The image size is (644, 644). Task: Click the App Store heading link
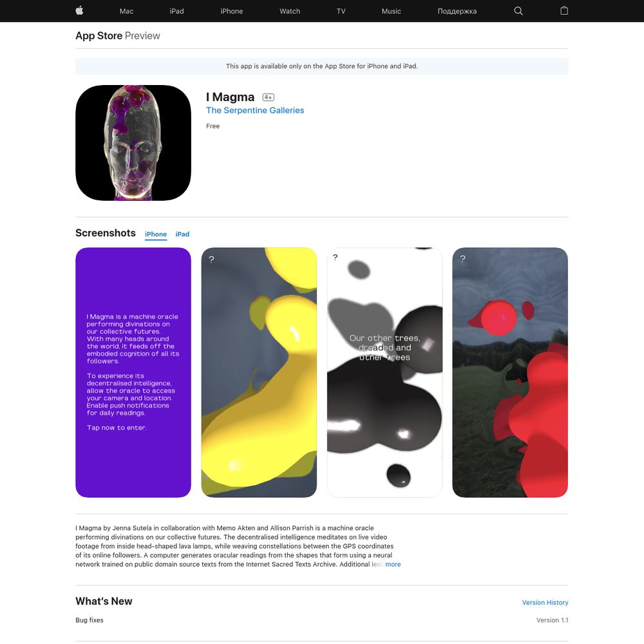99,35
